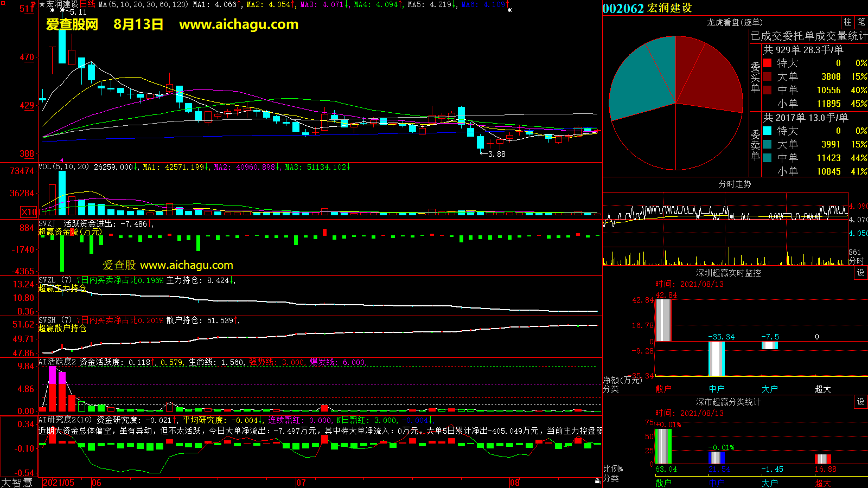868x488 pixels.
Task: Open 设 settings for 深市超赢分类统计
Action: tap(861, 402)
